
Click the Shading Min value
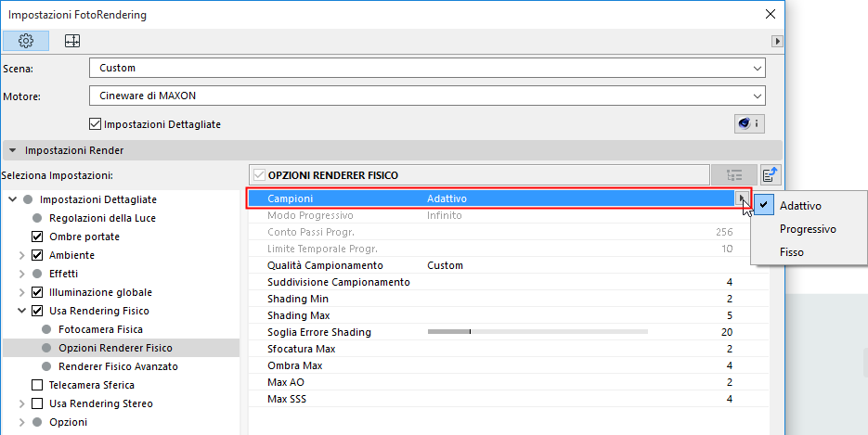point(730,299)
